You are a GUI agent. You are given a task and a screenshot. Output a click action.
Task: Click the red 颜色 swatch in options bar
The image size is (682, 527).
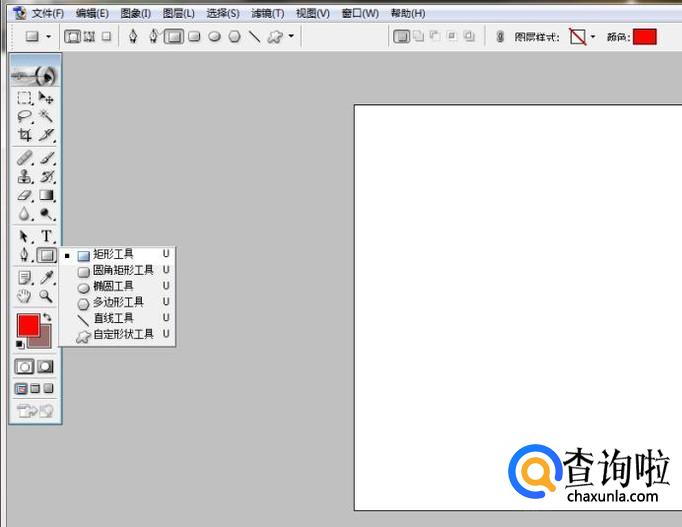(644, 37)
